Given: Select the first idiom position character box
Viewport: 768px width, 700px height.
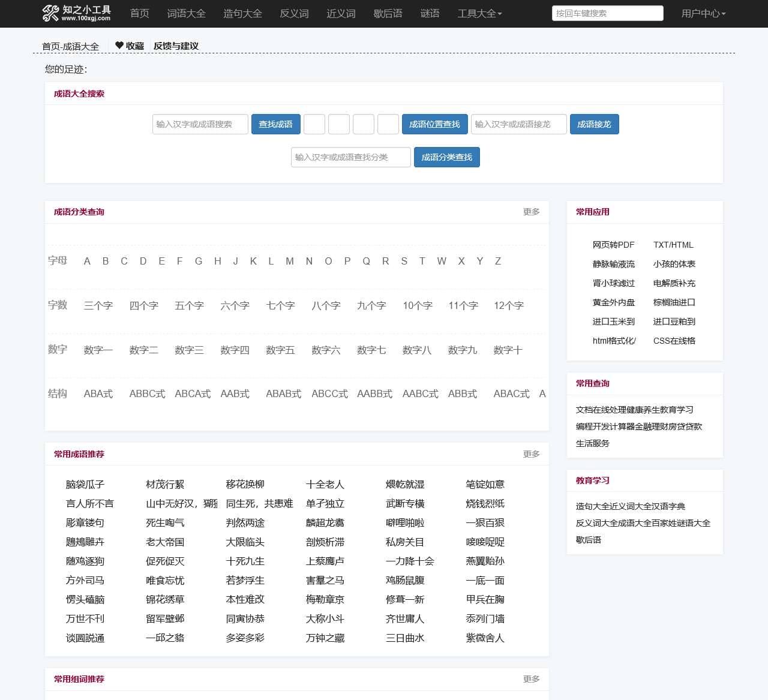Looking at the screenshot, I should tap(314, 124).
